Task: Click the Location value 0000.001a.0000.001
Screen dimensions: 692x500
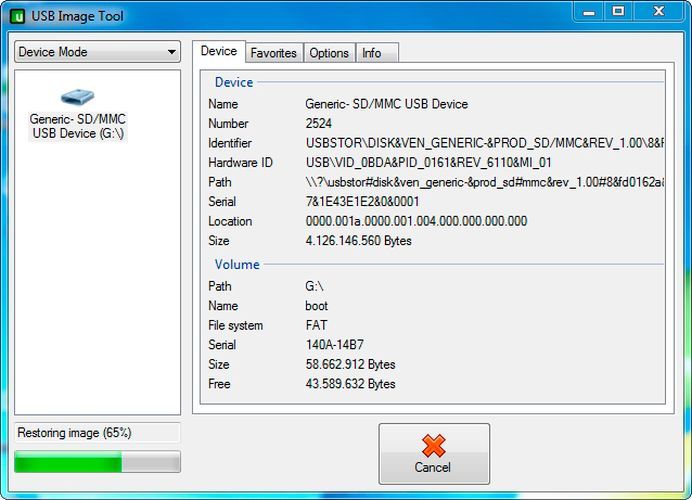Action: [416, 221]
